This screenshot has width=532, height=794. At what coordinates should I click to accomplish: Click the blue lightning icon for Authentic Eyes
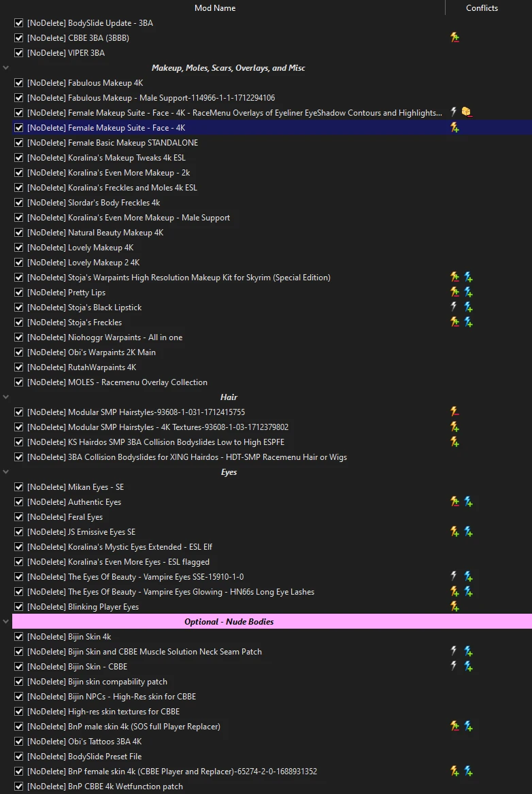[468, 502]
